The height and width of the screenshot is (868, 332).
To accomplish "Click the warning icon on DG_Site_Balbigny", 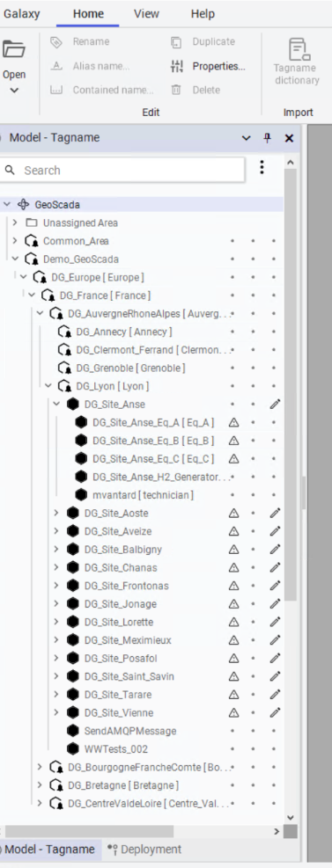I will pyautogui.click(x=233, y=550).
